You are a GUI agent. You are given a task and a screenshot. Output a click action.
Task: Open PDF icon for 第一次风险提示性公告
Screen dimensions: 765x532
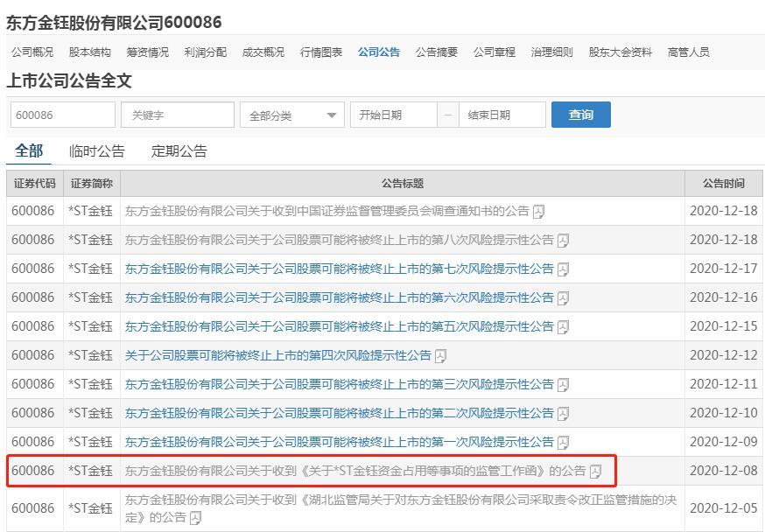pos(563,442)
